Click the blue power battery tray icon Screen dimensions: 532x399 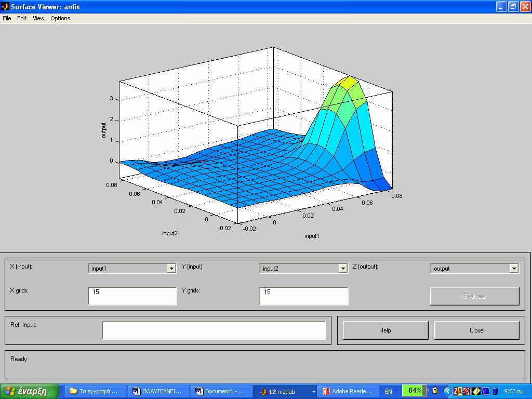coord(495,392)
